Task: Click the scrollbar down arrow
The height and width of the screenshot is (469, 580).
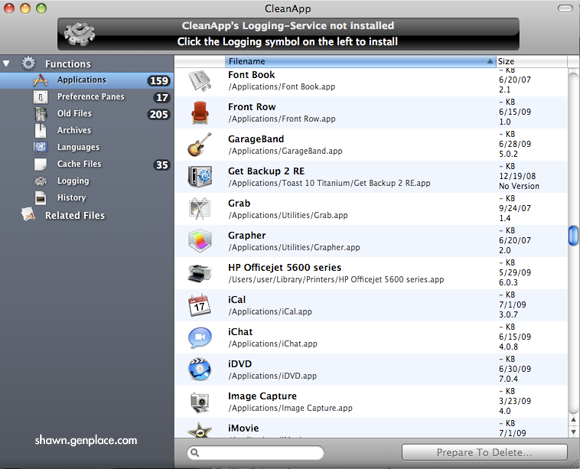Action: tap(573, 432)
